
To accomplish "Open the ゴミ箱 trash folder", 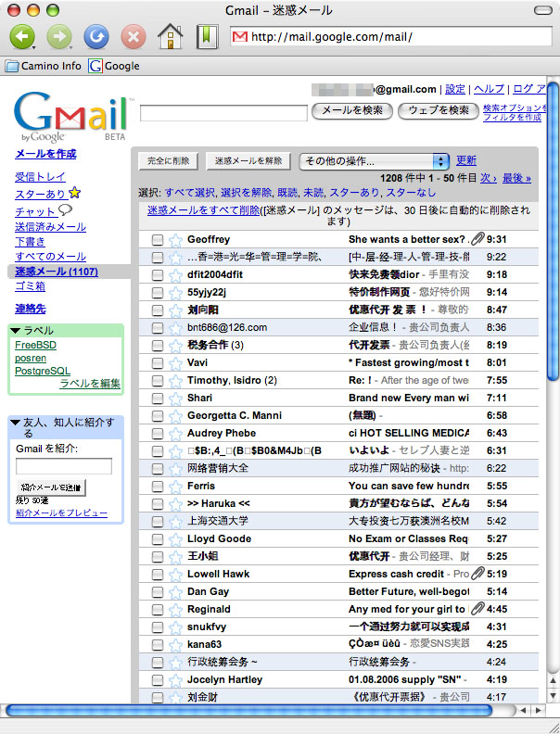I will [x=30, y=286].
